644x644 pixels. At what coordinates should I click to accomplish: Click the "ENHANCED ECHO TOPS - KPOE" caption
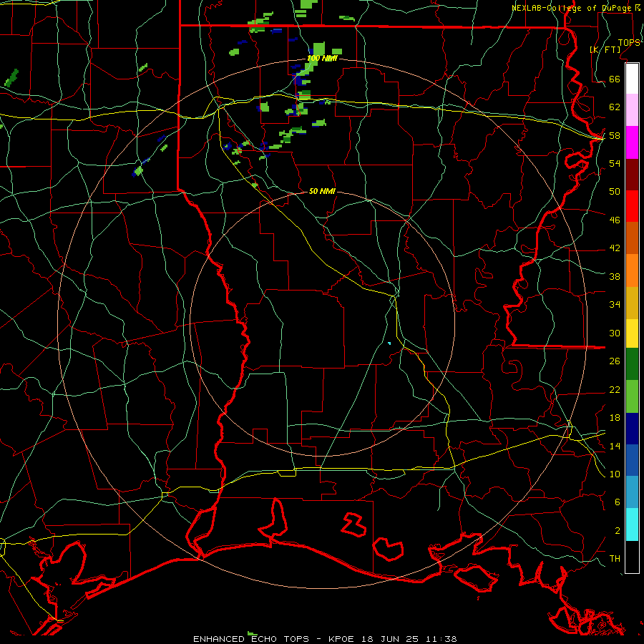coord(273,639)
